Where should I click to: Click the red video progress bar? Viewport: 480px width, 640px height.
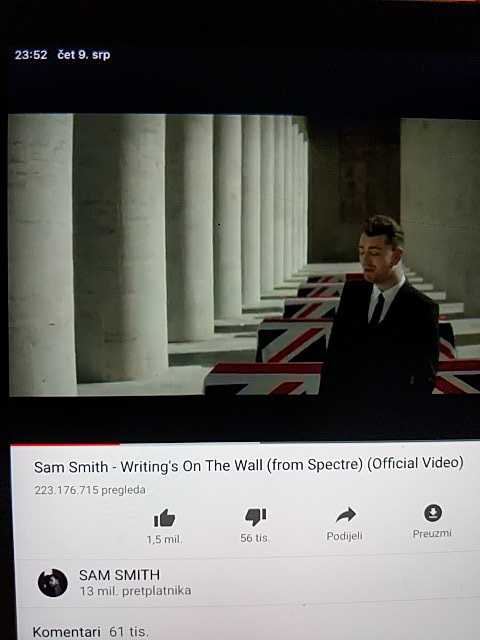coord(65,444)
